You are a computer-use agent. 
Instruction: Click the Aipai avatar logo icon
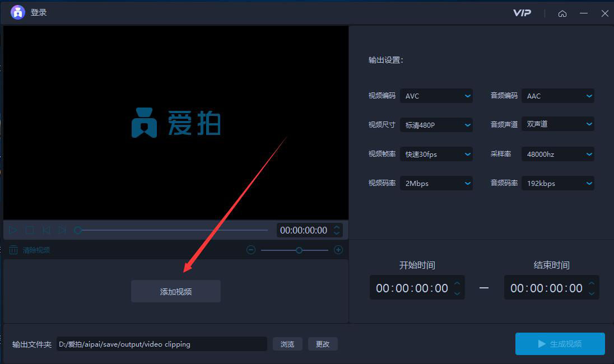(x=17, y=12)
